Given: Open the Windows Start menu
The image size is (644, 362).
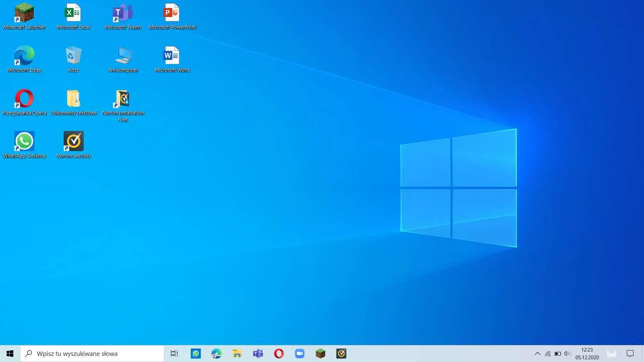Looking at the screenshot, I should pos(10,353).
